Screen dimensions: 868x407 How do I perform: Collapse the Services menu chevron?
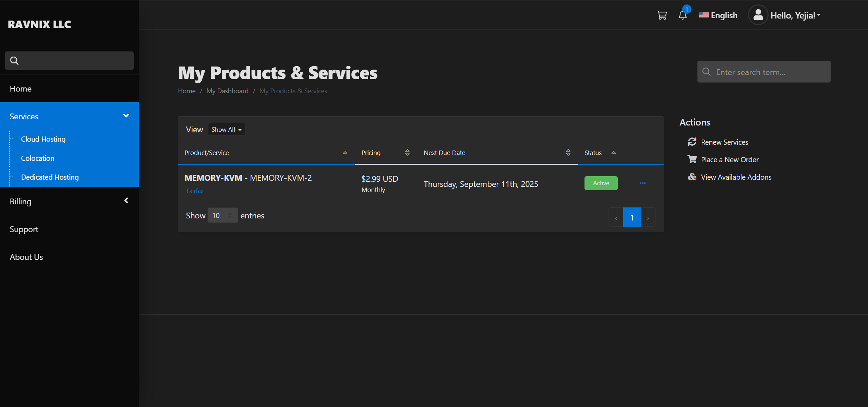tap(126, 116)
